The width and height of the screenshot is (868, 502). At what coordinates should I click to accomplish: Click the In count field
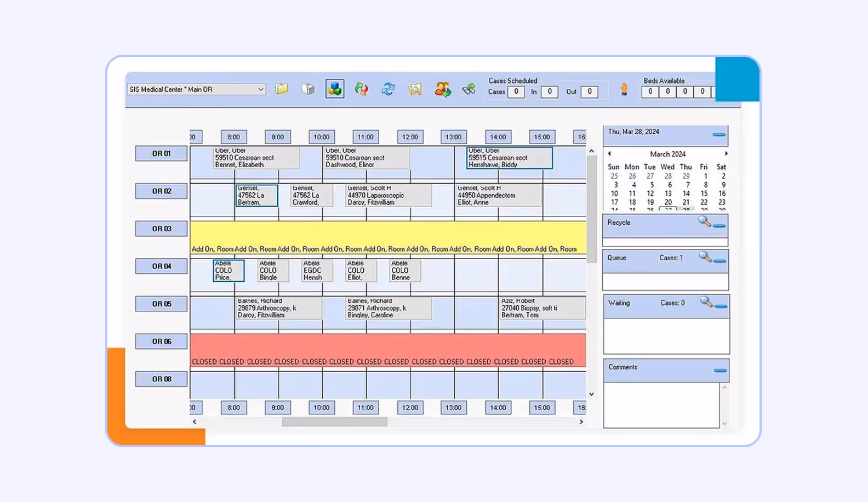pyautogui.click(x=550, y=92)
